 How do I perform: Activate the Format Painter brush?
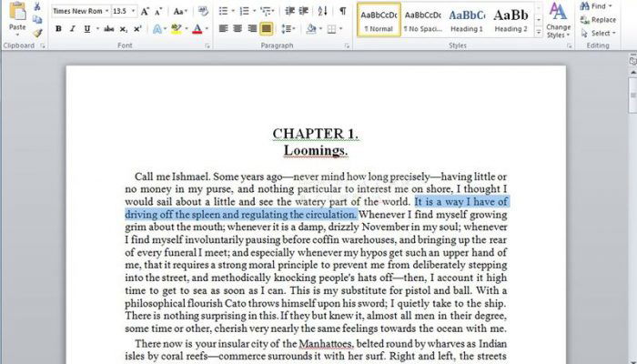click(37, 33)
